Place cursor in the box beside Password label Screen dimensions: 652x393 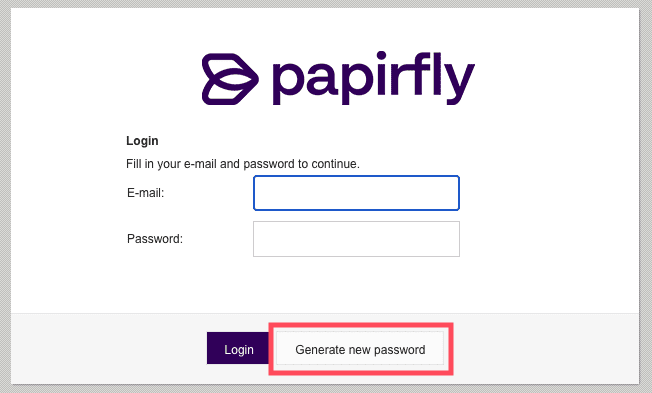coord(356,239)
